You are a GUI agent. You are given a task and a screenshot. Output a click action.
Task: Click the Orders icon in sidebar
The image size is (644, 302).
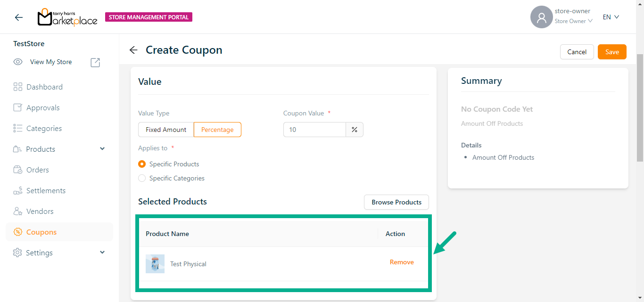coord(18,170)
